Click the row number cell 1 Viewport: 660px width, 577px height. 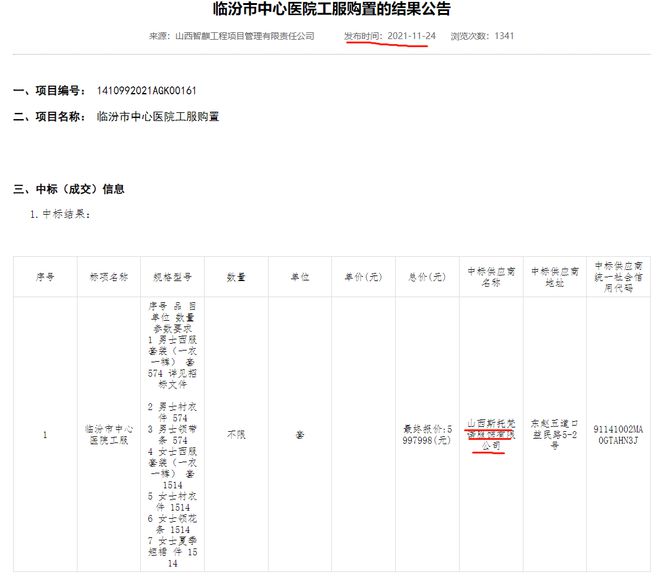[x=45, y=435]
